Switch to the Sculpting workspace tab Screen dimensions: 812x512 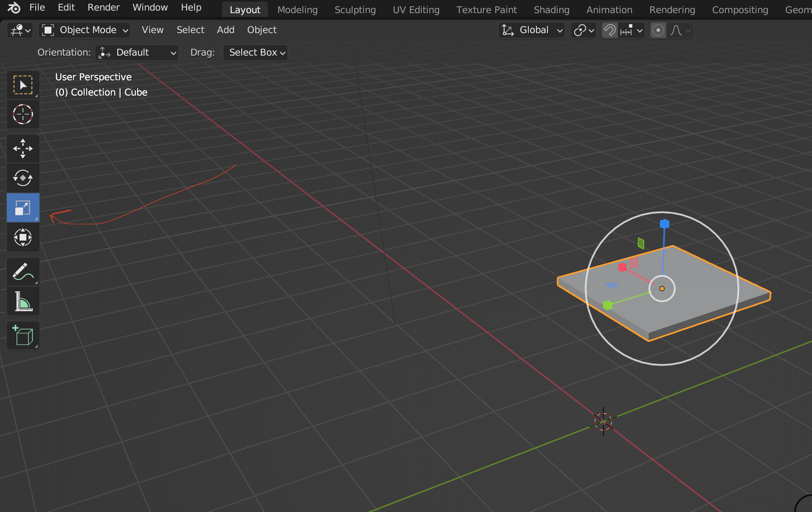(355, 10)
